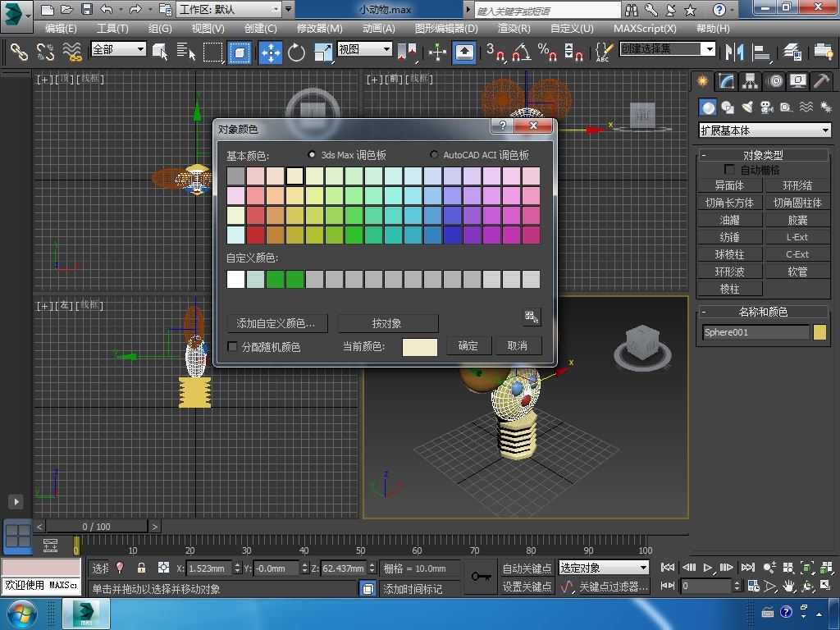The image size is (840, 630).
Task: Cancel the dialog with 取消 button
Action: (x=517, y=345)
